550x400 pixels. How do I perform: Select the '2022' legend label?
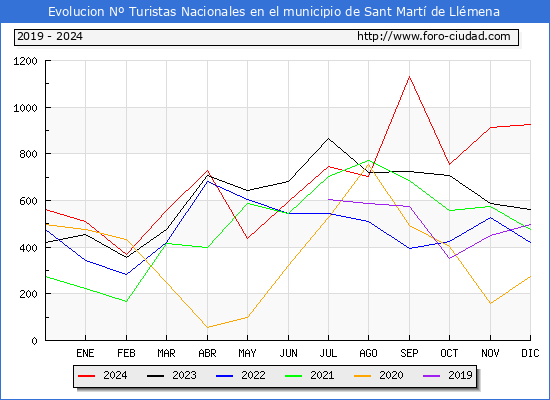pos(253,375)
